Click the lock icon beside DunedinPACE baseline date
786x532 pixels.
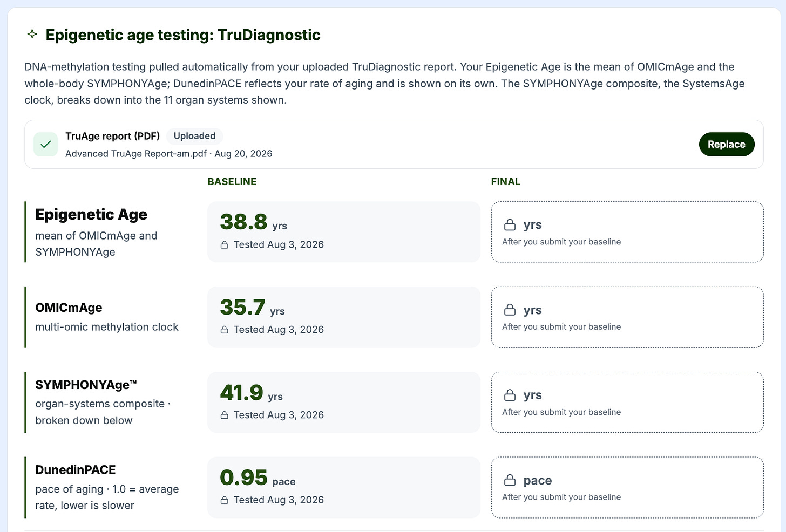pos(225,500)
